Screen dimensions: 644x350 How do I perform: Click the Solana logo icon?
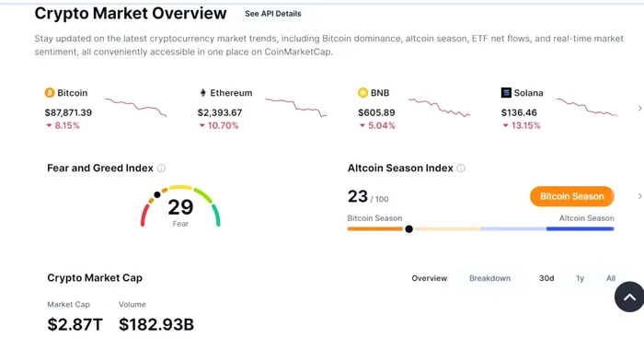506,93
